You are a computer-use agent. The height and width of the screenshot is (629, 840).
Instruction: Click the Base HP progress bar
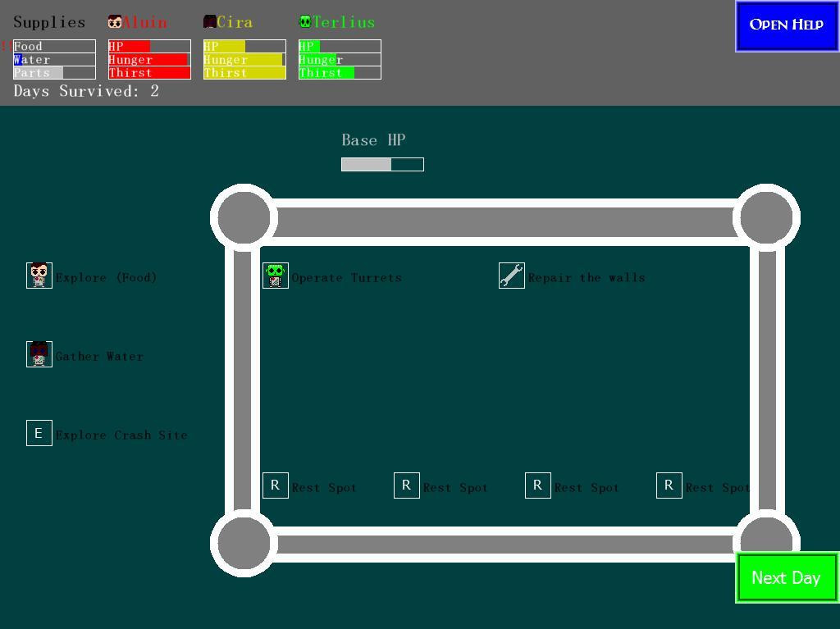[x=382, y=165]
